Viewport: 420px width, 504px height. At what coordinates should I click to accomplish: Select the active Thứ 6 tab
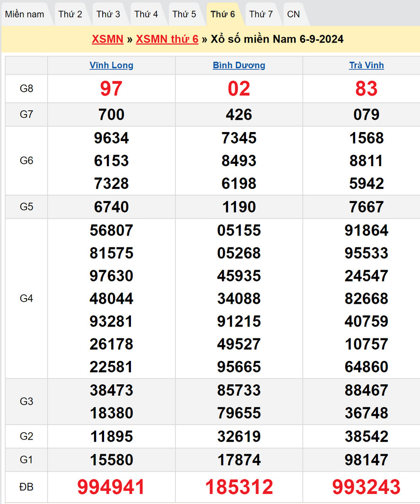[223, 14]
